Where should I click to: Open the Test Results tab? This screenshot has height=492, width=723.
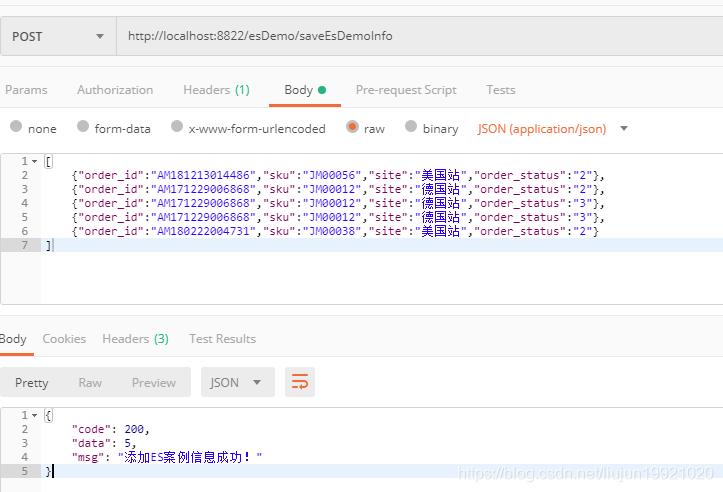coord(222,339)
